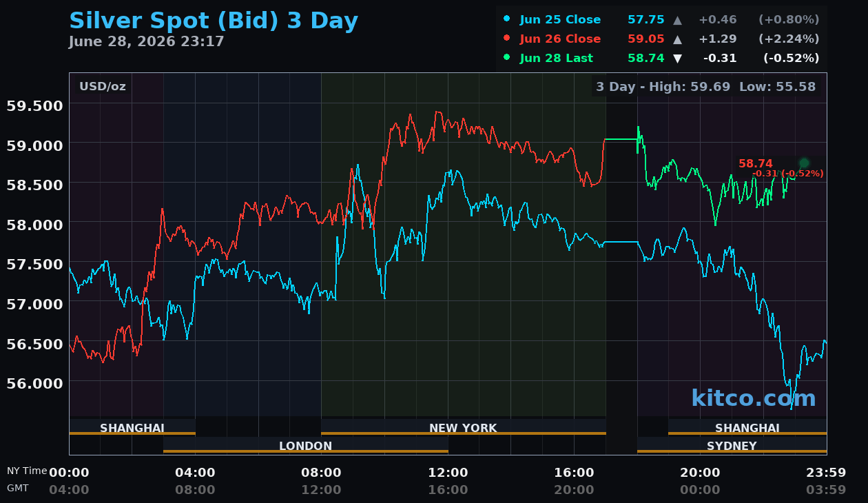Click the 03:59 GMT time tick
This screenshot has height=503, width=868.
[x=826, y=490]
